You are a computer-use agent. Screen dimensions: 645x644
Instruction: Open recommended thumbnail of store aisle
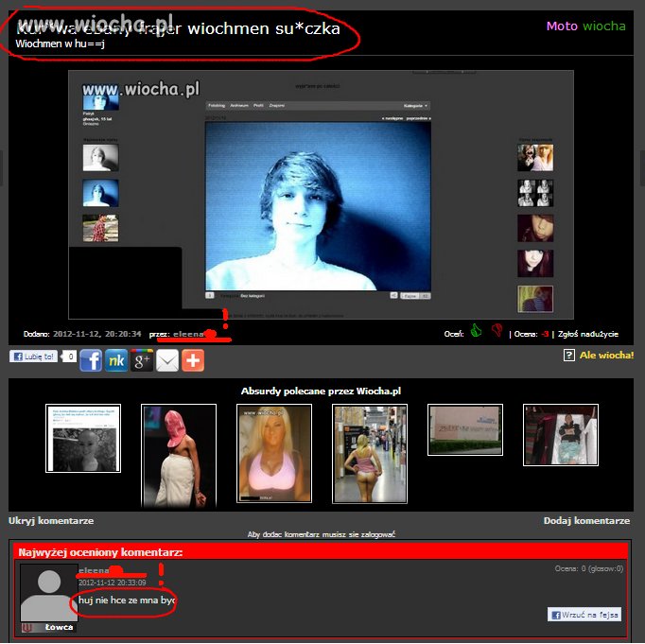click(370, 454)
